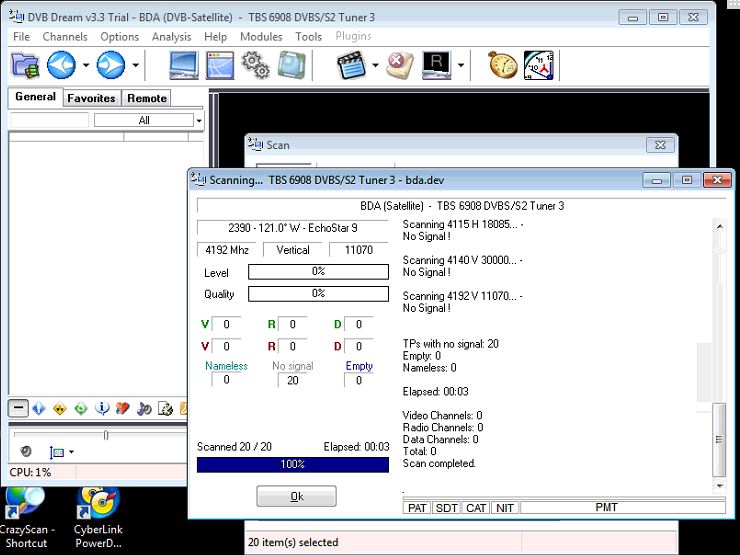Click the red X stop icon
Viewport: 740px width, 555px height.
(x=400, y=65)
